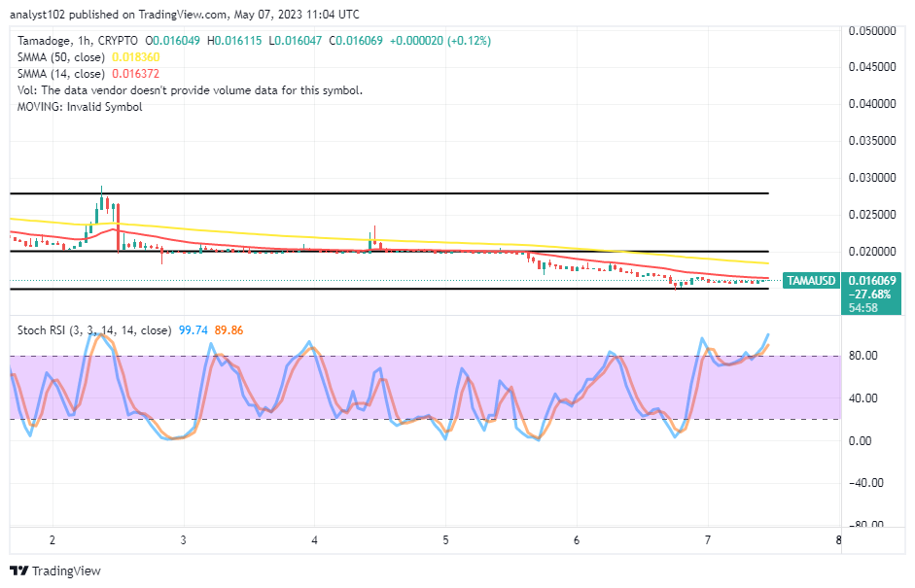Click the 0.020000 price axis label
The image size is (915, 588).
872,252
